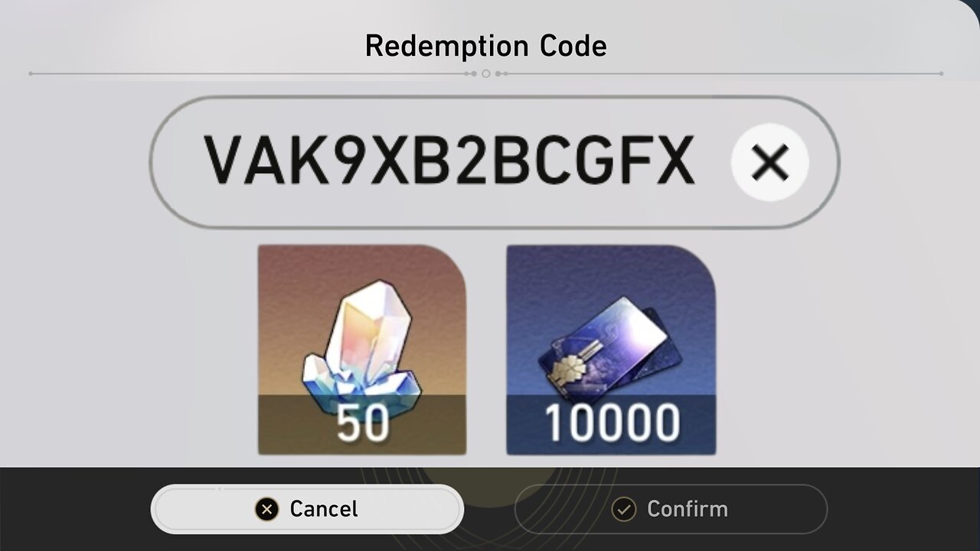This screenshot has width=980, height=551.
Task: Cancel the redemption dialog
Action: click(307, 509)
